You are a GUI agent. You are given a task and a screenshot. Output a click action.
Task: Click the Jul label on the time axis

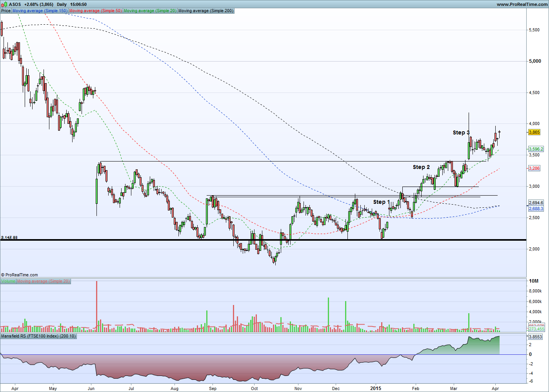point(131,389)
